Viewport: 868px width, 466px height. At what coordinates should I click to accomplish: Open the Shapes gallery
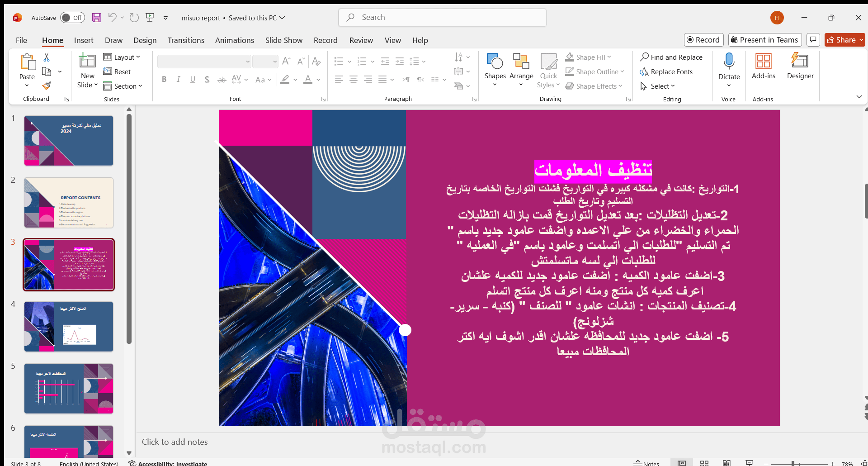tap(495, 70)
